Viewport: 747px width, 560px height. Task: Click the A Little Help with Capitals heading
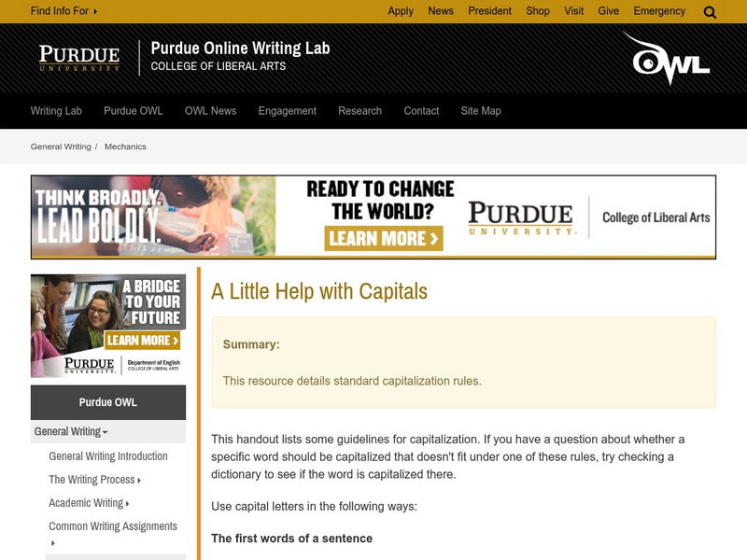tap(319, 291)
